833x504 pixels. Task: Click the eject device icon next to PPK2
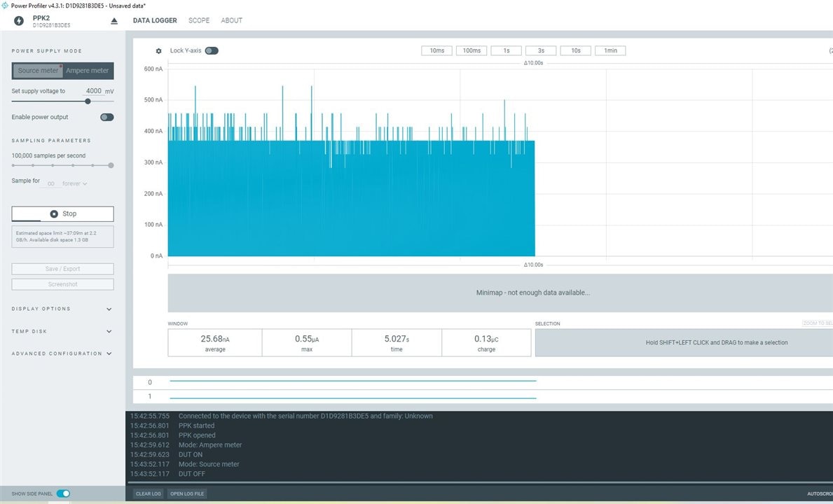click(114, 21)
